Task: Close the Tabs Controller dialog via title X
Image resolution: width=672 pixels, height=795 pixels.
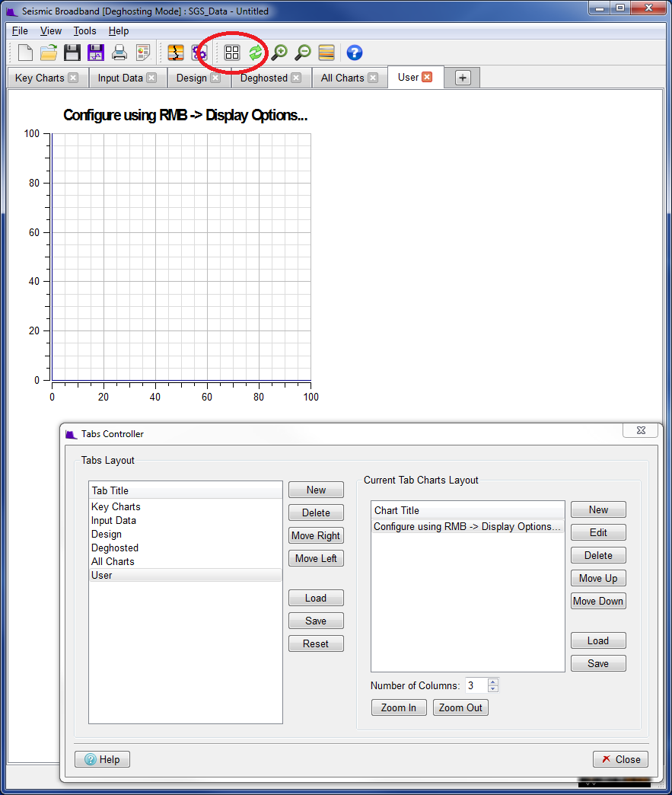Action: coord(641,430)
